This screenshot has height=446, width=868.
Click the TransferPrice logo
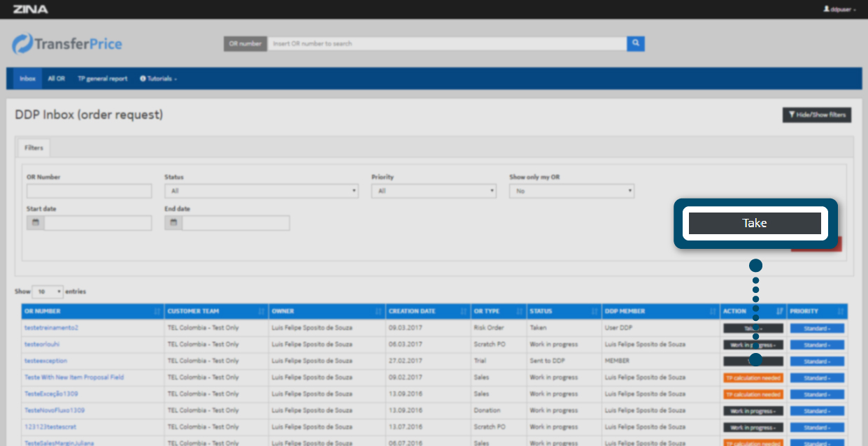[x=67, y=44]
